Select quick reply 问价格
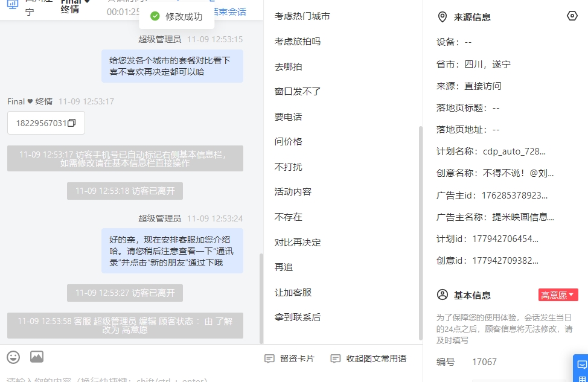This screenshot has width=588, height=382. click(289, 141)
